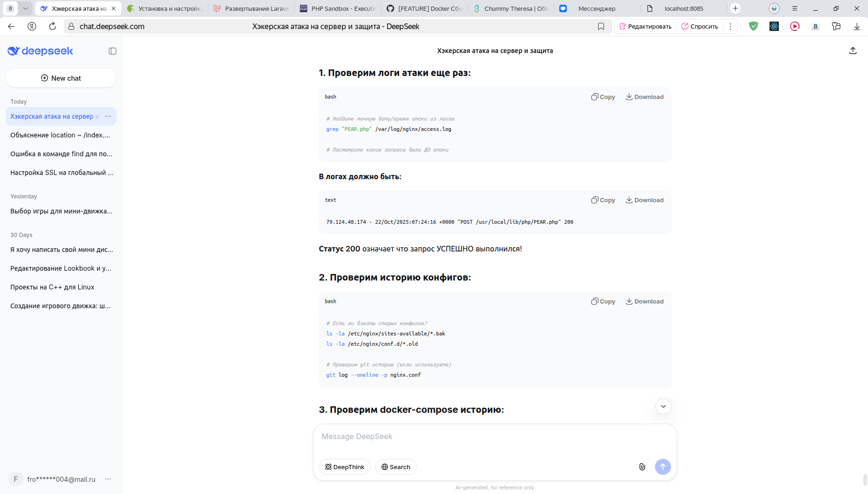868x494 pixels.
Task: Click the share conversation icon
Action: pos(853,51)
